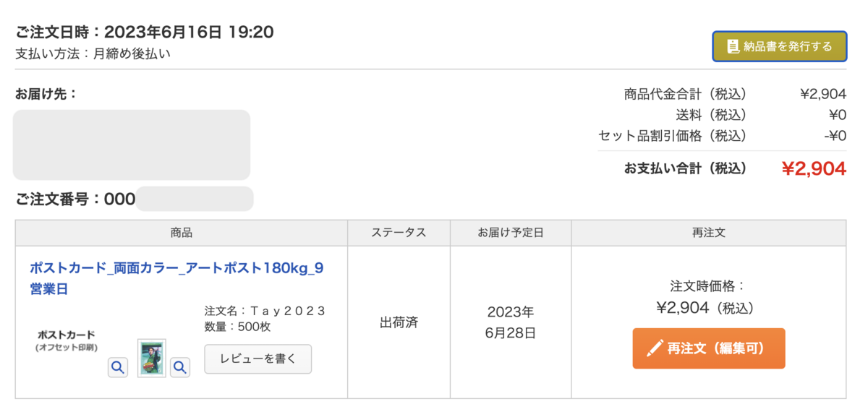The height and width of the screenshot is (412, 868).
Task: Select the ステータス column header
Action: 399,233
